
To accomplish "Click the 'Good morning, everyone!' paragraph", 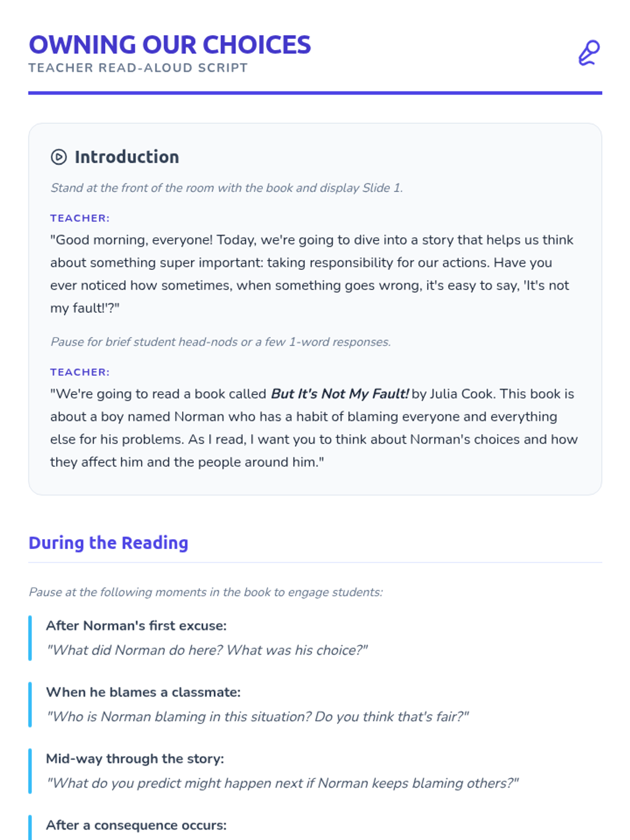I will pos(314,274).
